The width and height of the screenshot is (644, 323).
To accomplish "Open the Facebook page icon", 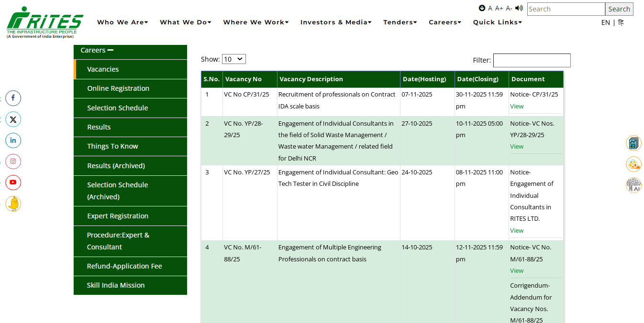I will [x=13, y=98].
